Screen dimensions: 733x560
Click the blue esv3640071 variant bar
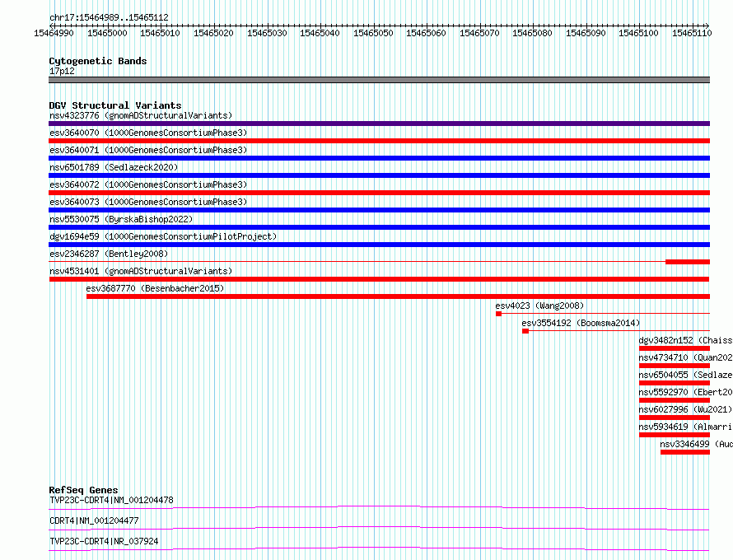[x=379, y=158]
